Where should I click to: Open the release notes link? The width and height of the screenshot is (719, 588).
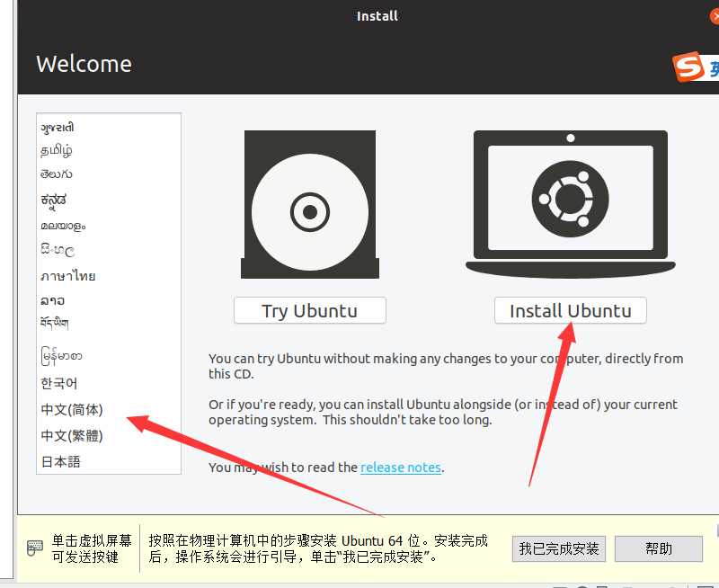click(x=401, y=468)
